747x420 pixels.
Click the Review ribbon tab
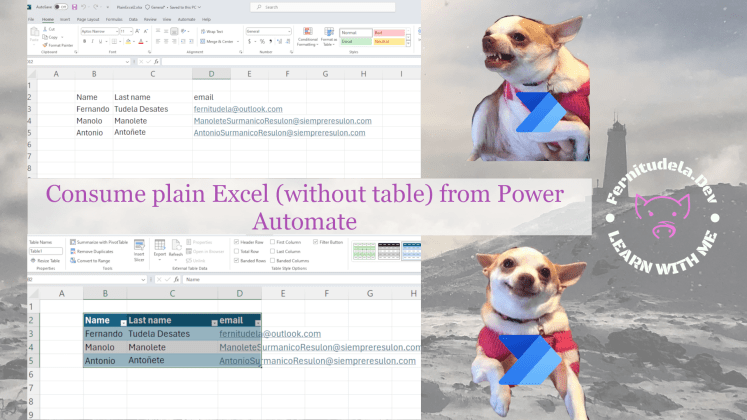pos(150,20)
